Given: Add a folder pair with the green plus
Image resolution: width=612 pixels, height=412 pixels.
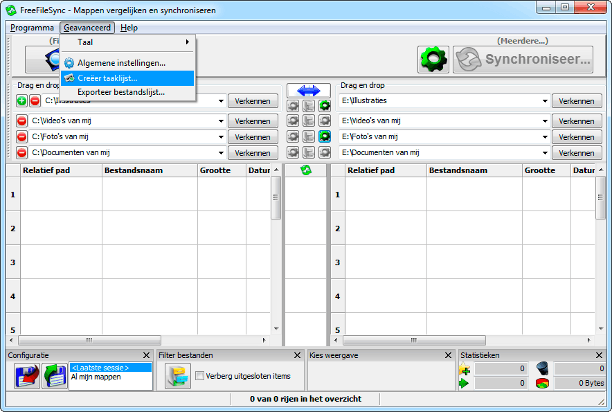Looking at the screenshot, I should click(x=22, y=101).
